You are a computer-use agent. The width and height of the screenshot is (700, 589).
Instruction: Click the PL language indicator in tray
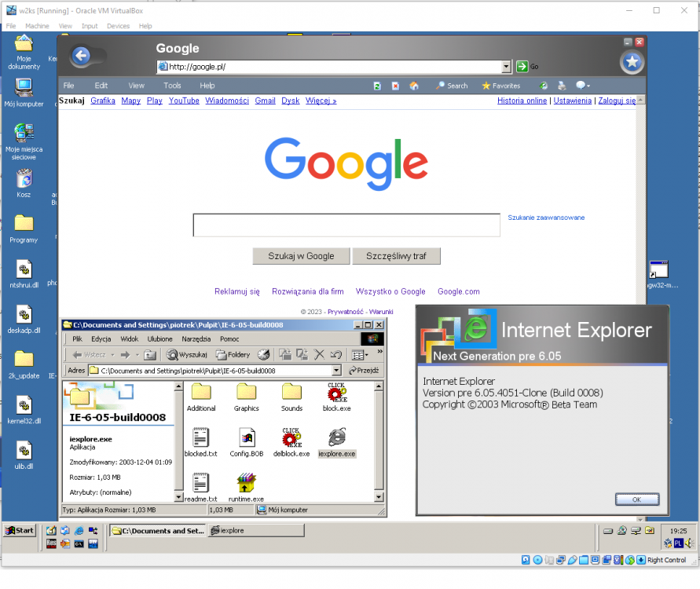(x=679, y=543)
